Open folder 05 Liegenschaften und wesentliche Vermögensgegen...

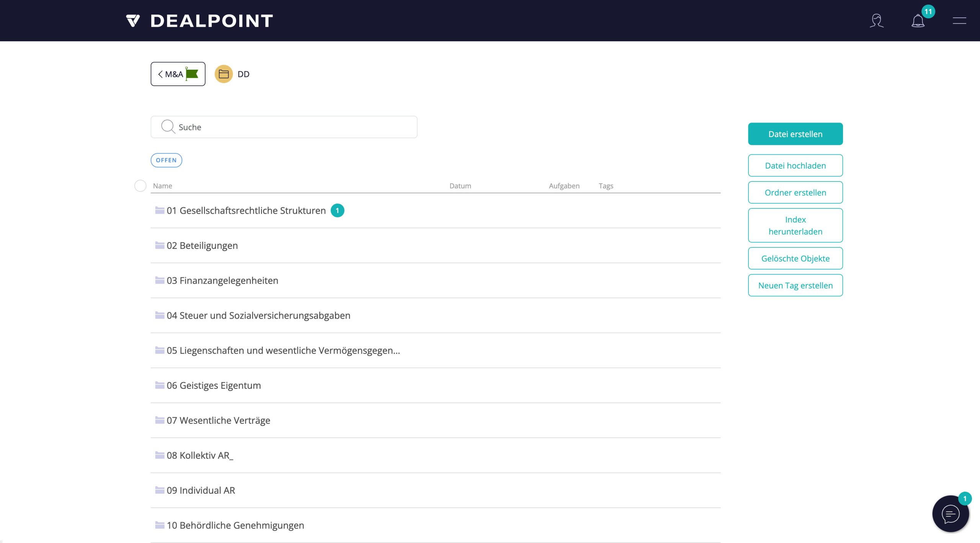283,350
